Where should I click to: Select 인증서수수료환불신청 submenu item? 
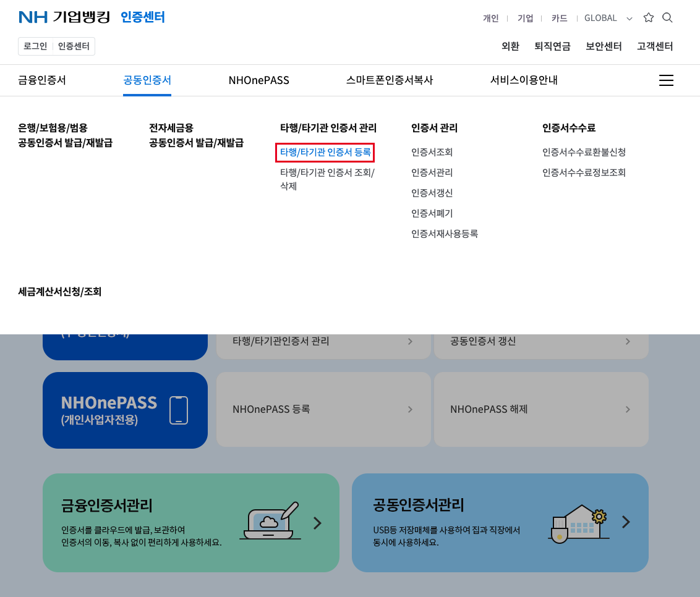tap(584, 152)
